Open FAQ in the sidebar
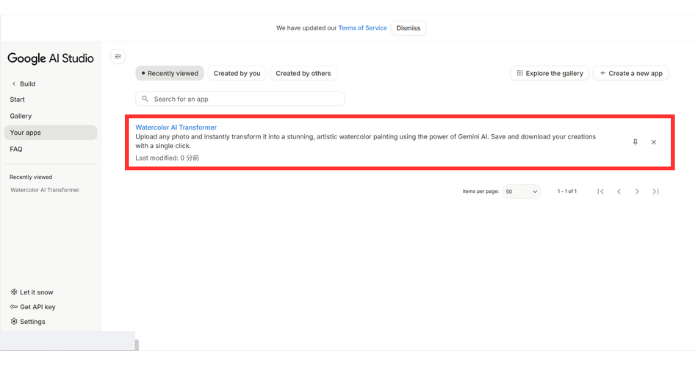Viewport: 698px width, 365px height. tap(16, 149)
